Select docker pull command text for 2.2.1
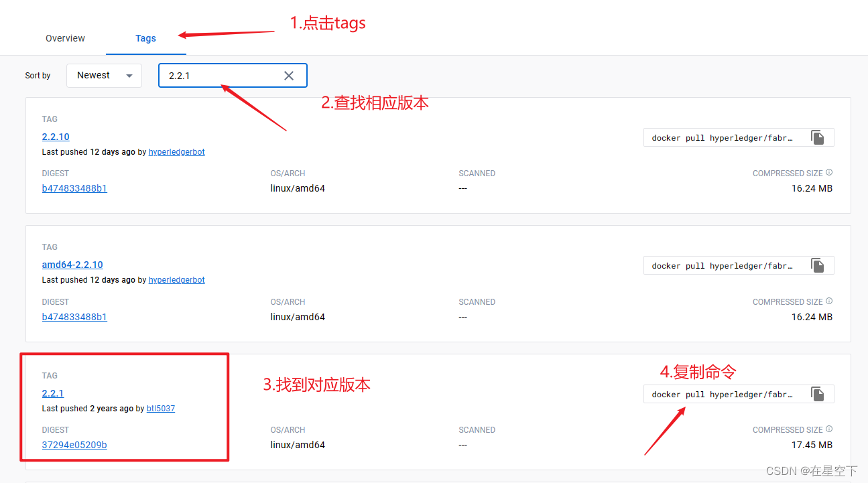The image size is (868, 483). [723, 395]
